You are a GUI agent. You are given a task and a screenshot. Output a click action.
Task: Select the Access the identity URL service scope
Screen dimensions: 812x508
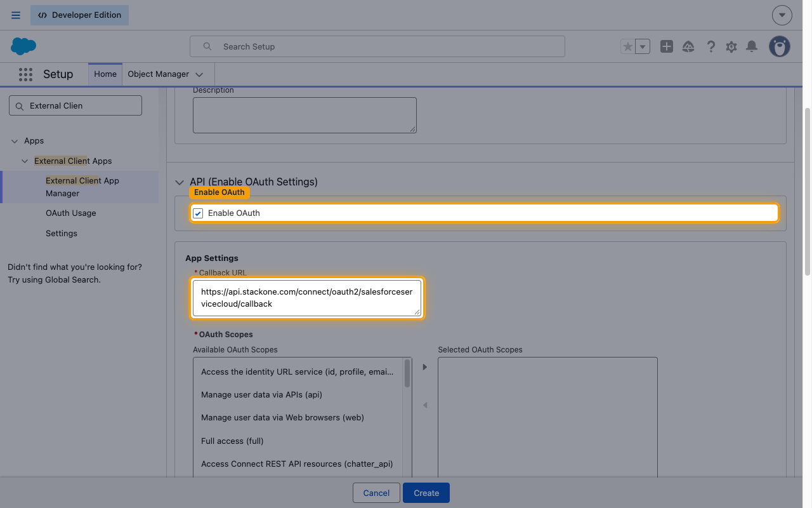pyautogui.click(x=298, y=372)
